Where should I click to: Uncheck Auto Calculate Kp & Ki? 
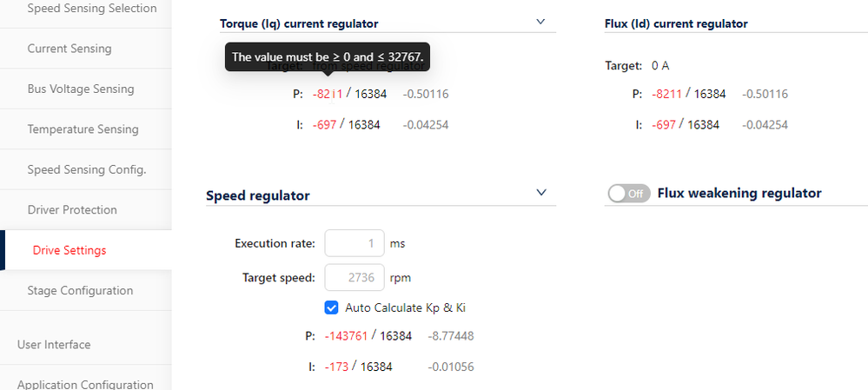tap(331, 307)
